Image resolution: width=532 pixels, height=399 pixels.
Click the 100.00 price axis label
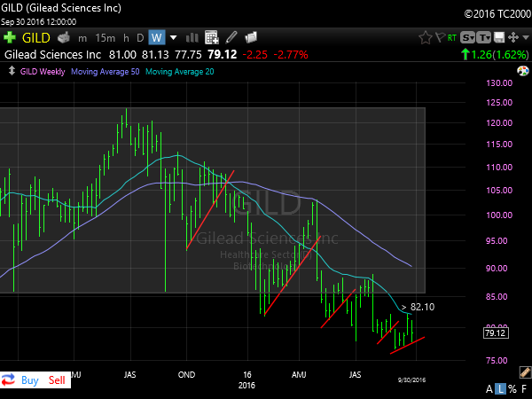(x=499, y=215)
